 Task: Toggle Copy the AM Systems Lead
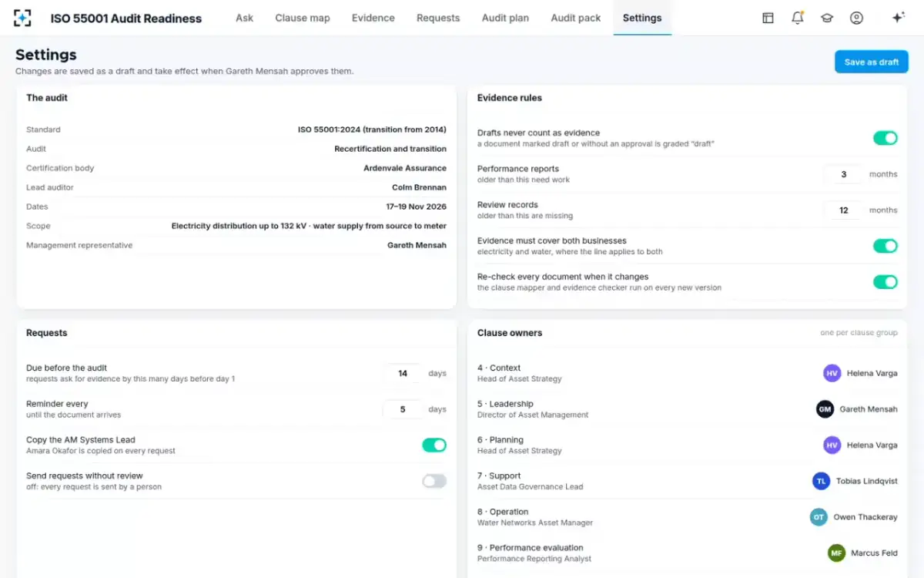434,445
